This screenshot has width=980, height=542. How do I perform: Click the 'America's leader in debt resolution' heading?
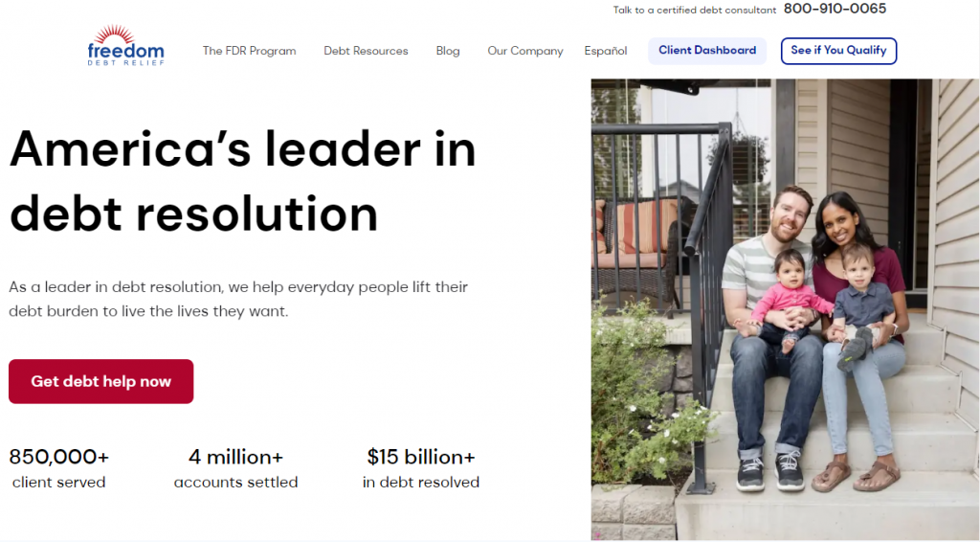click(x=242, y=181)
